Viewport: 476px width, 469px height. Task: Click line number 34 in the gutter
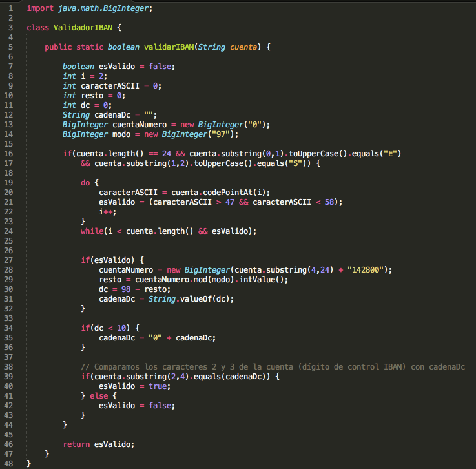click(8, 328)
